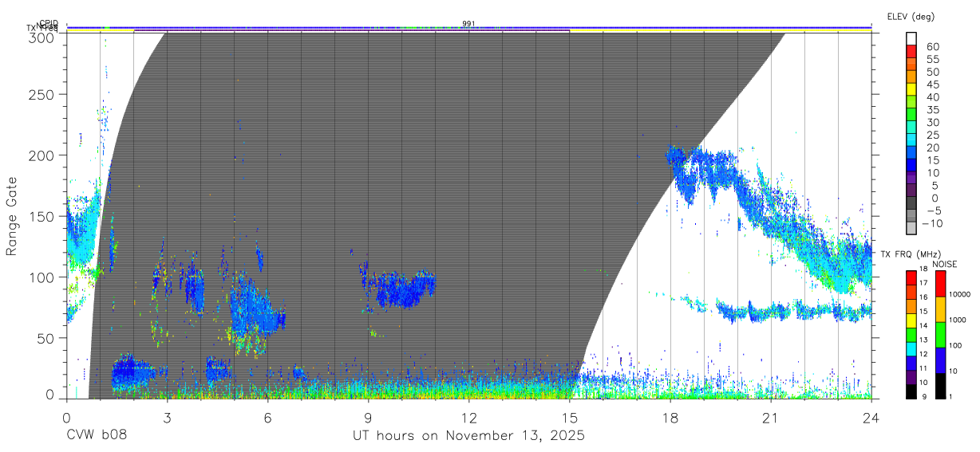Click the "10000" tick on NOISE colorbar
The width and height of the screenshot is (980, 452).
(x=960, y=294)
